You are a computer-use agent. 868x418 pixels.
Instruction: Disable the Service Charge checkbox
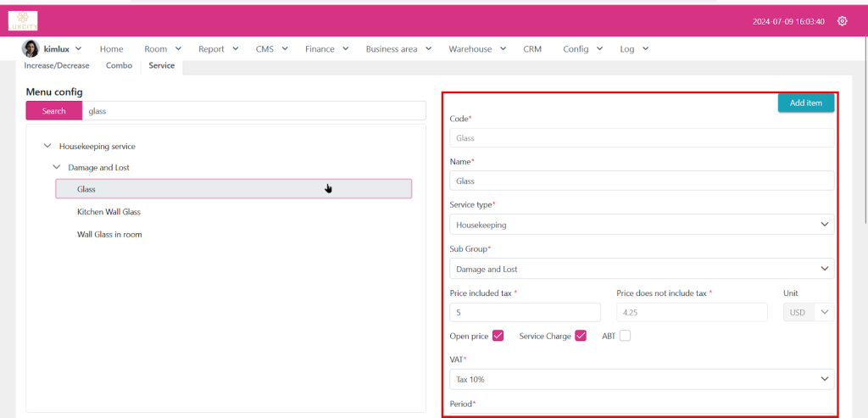581,336
